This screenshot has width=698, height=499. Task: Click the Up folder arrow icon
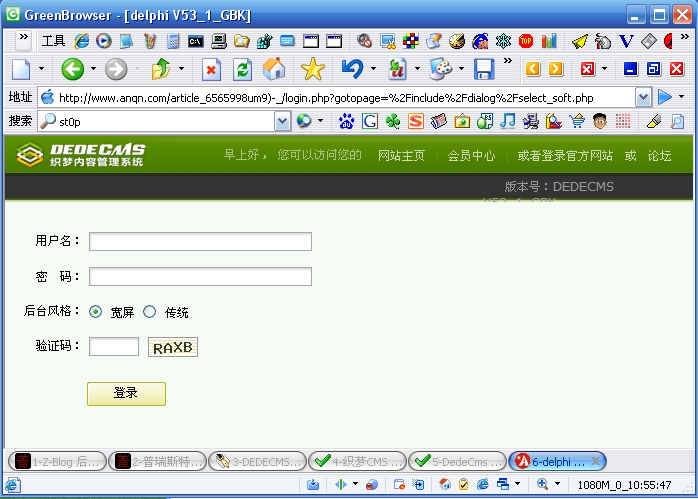pos(161,69)
